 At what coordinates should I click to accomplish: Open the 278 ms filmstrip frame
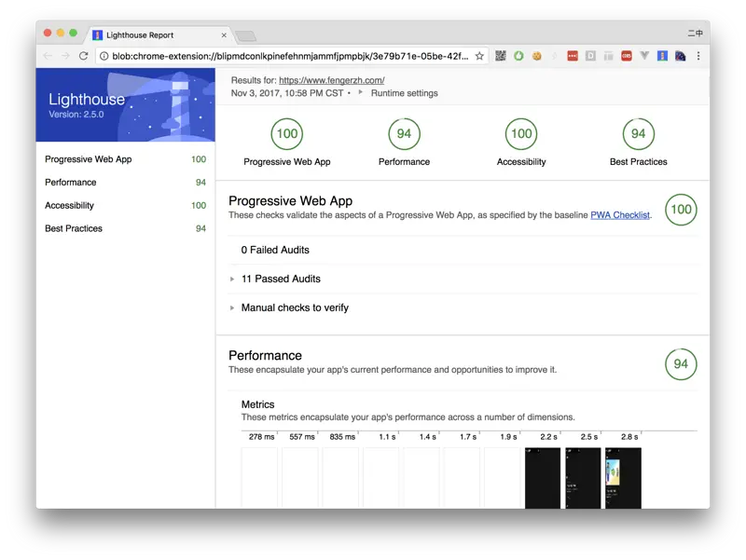pos(259,478)
